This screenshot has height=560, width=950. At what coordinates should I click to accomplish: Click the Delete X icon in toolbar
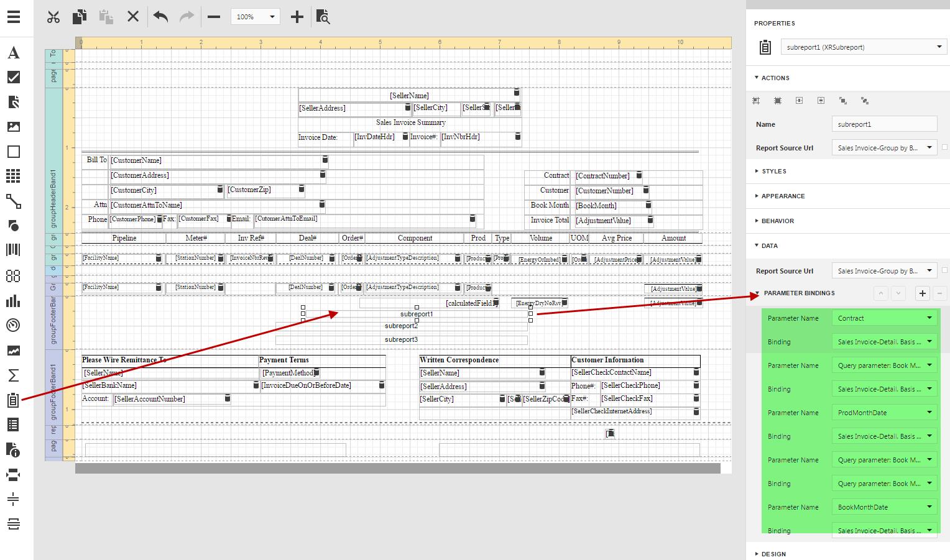pyautogui.click(x=133, y=17)
